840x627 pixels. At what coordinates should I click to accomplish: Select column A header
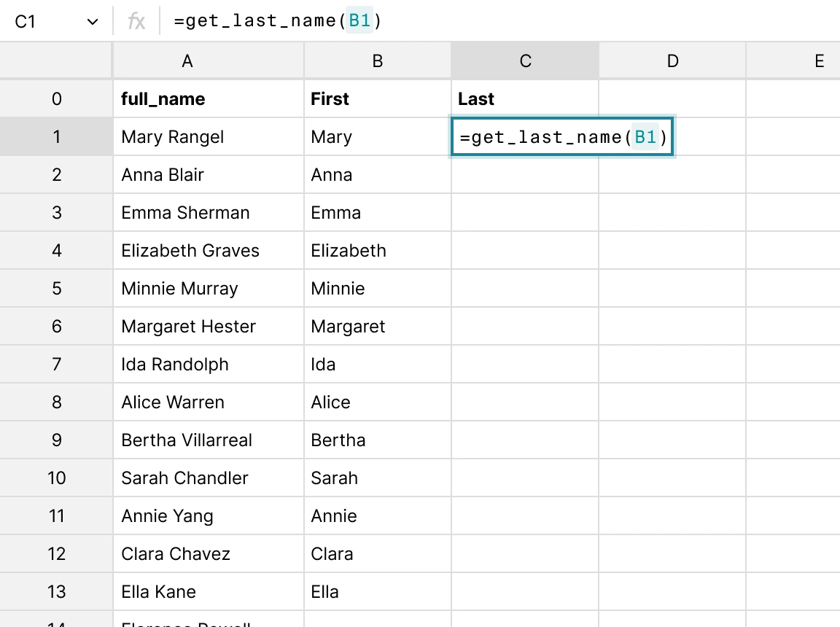coord(187,61)
